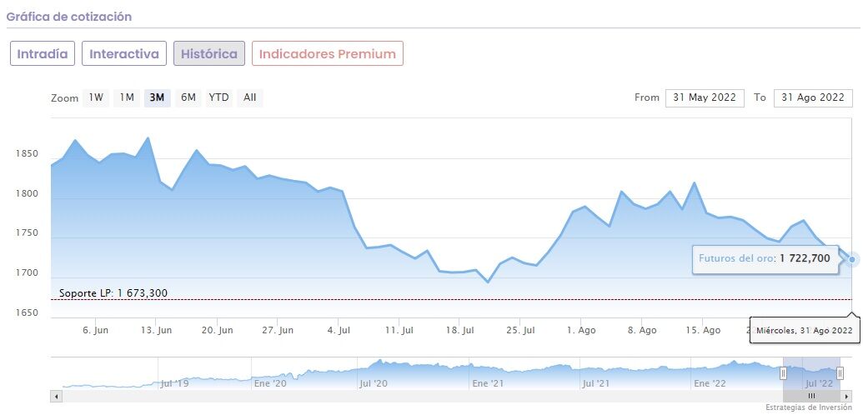
Task: Select the 3M zoom range
Action: [157, 97]
